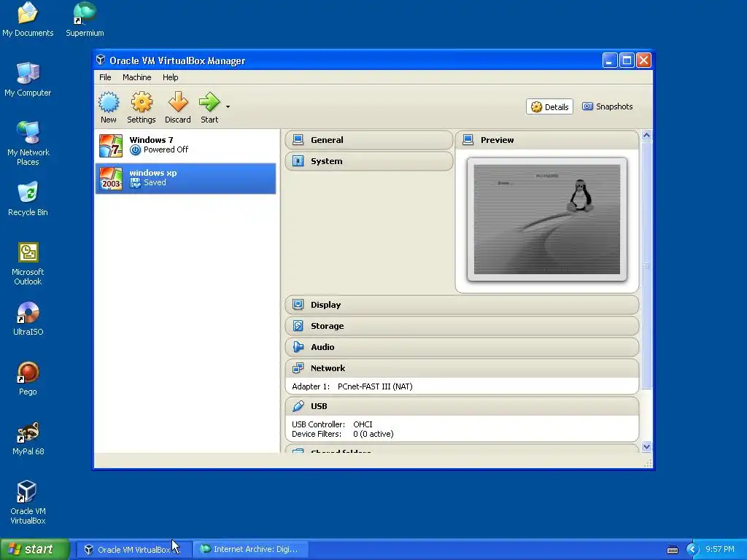Expand the Audio section header
747x560 pixels.
tap(462, 346)
